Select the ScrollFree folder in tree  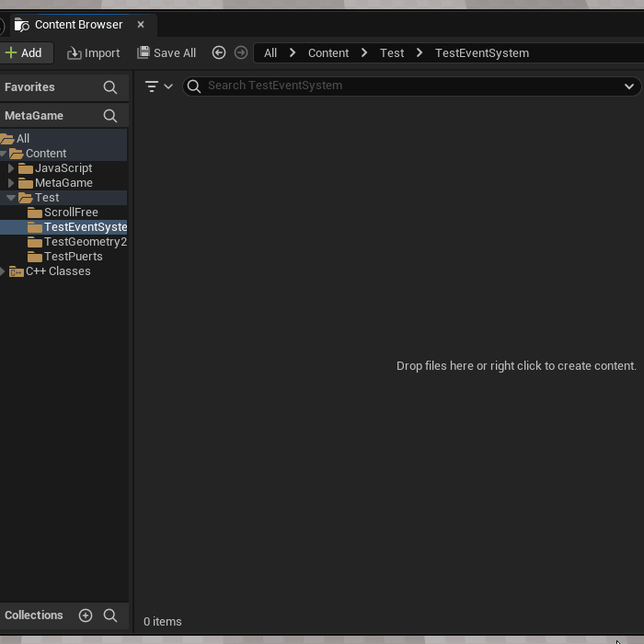(70, 213)
